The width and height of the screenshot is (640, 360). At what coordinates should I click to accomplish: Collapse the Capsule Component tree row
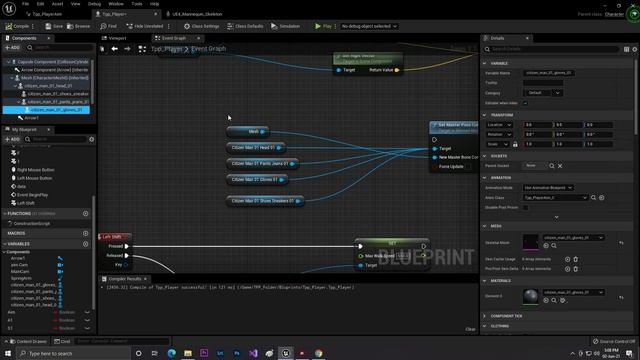[x=9, y=62]
